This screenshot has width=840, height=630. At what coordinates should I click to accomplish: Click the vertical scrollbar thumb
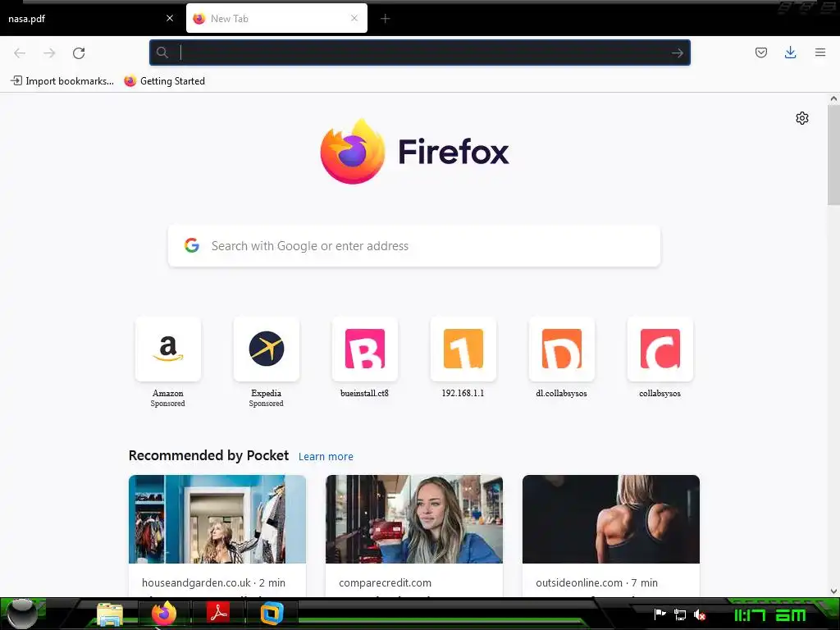[x=833, y=155]
